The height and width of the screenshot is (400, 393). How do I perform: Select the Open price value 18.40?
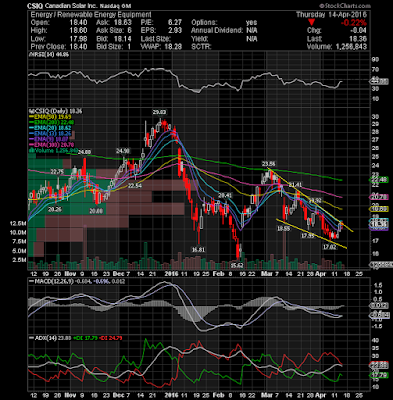point(79,23)
